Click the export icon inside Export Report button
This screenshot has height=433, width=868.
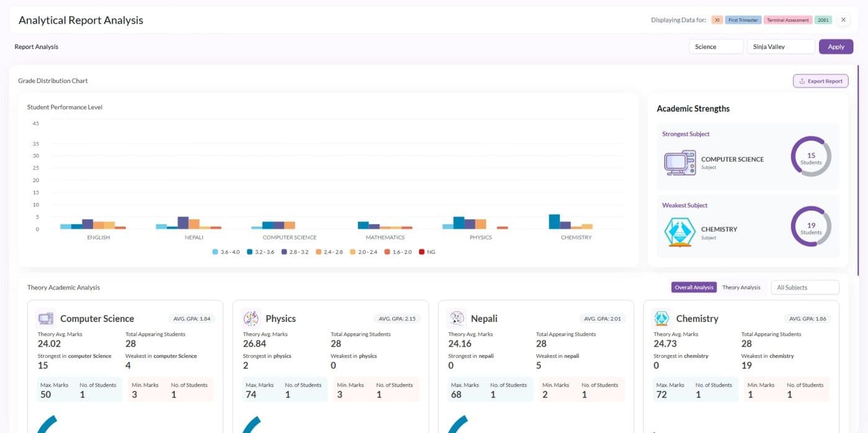coord(802,81)
